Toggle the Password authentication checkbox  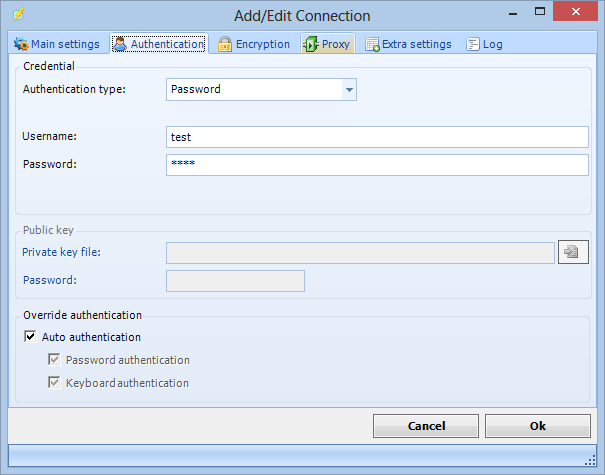coord(54,360)
